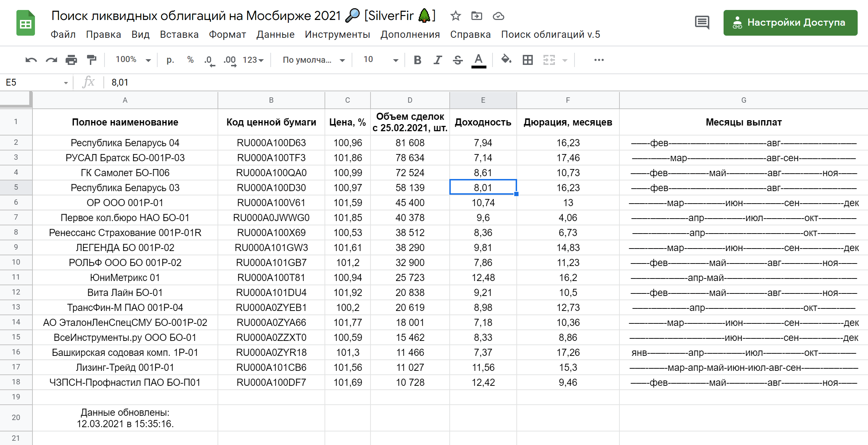Open the Файл menu
Screen dimensions: 868x445
(x=63, y=35)
